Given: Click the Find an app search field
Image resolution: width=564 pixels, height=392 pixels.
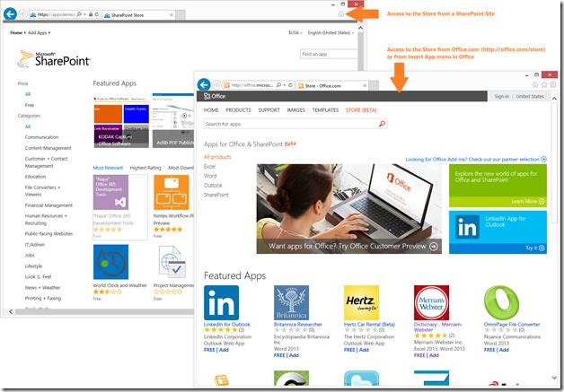Looking at the screenshot, I should pos(329,54).
